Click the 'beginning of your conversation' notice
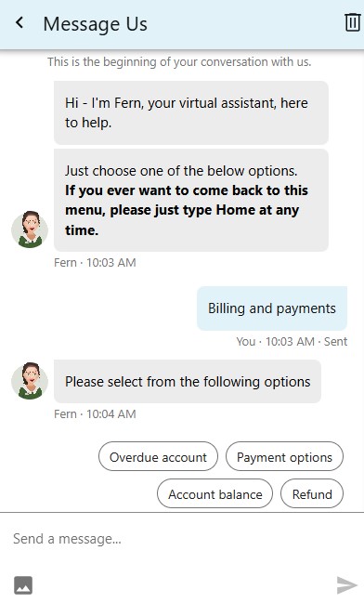 pos(179,62)
